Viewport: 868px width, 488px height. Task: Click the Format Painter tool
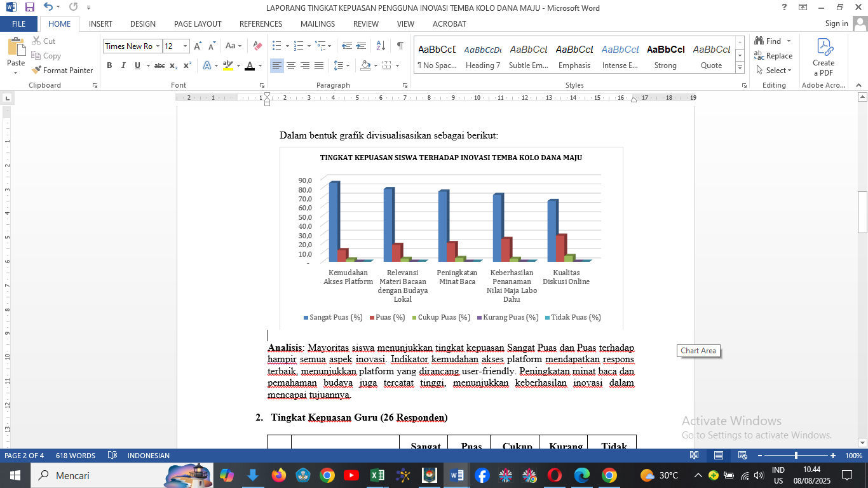(62, 71)
